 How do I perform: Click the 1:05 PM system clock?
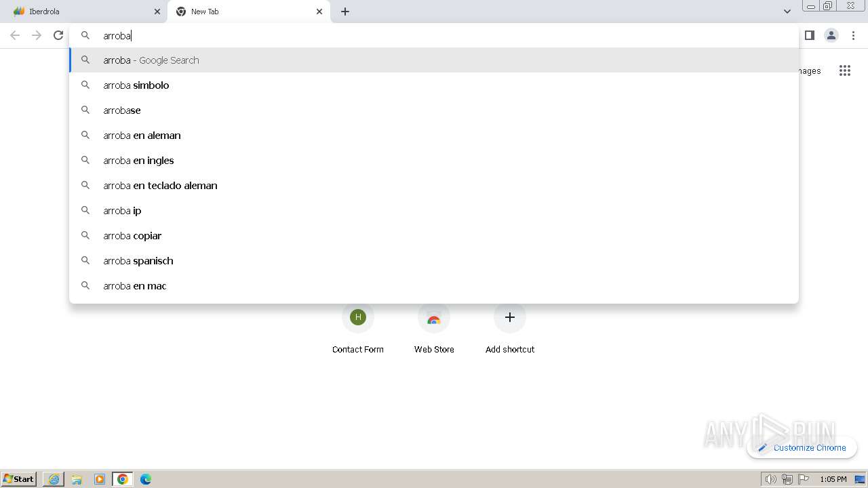click(x=833, y=479)
